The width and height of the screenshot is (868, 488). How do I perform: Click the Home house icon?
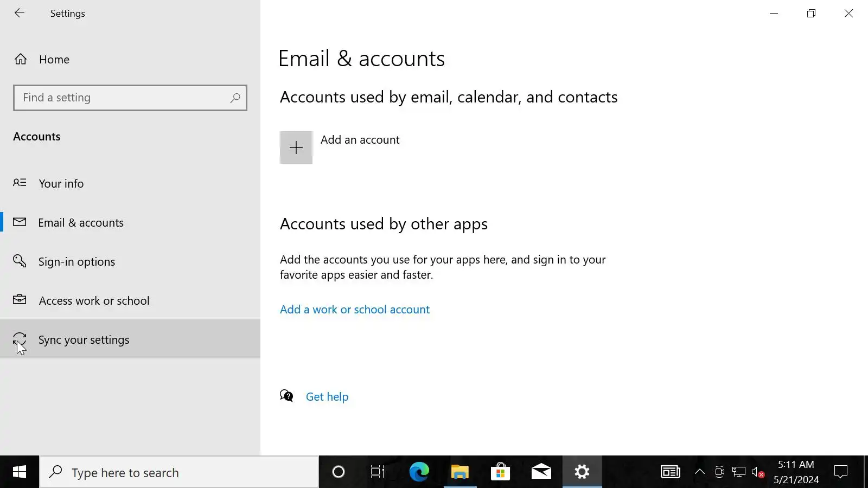(21, 59)
